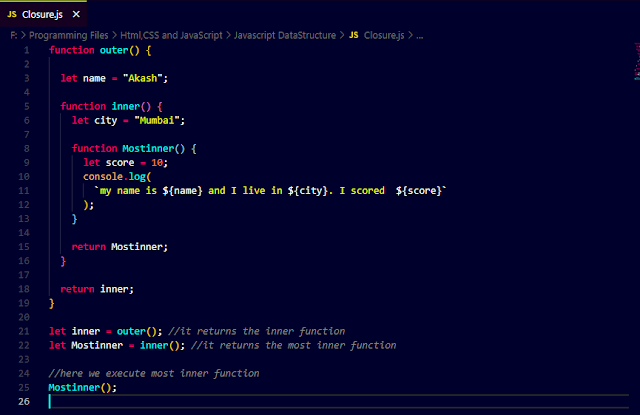Click the inner function name on line 5

click(x=126, y=107)
